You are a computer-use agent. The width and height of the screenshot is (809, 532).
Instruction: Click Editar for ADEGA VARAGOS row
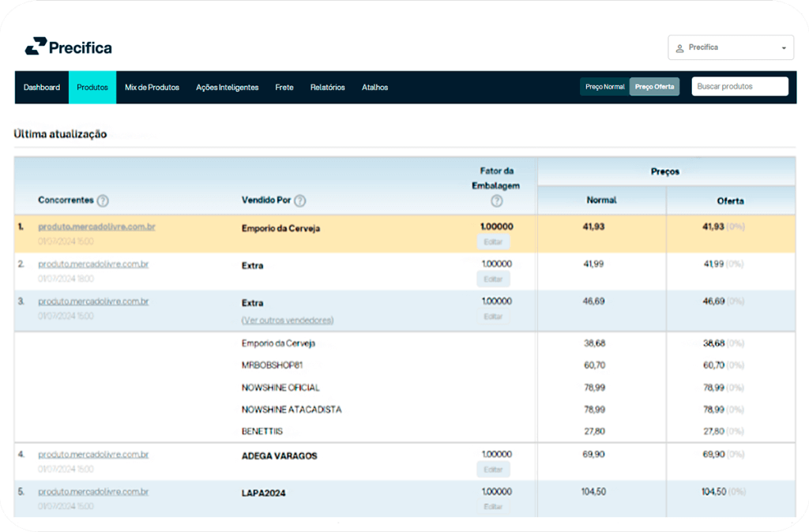(x=493, y=470)
